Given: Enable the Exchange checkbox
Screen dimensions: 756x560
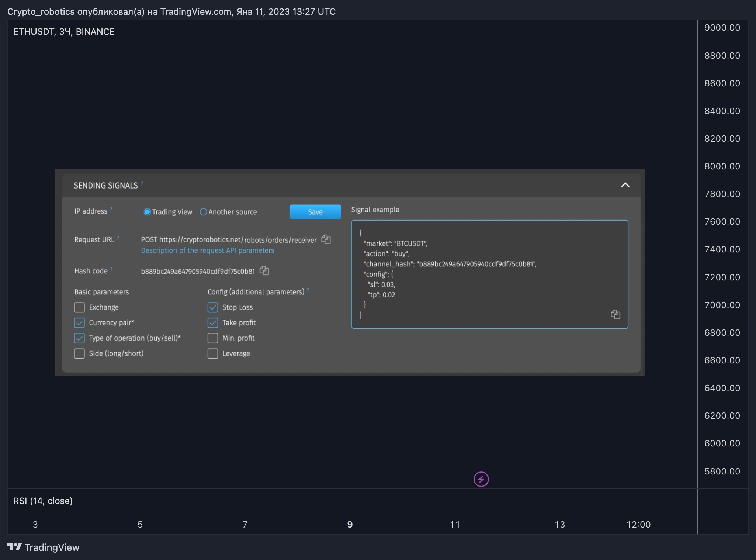Looking at the screenshot, I should coord(79,307).
